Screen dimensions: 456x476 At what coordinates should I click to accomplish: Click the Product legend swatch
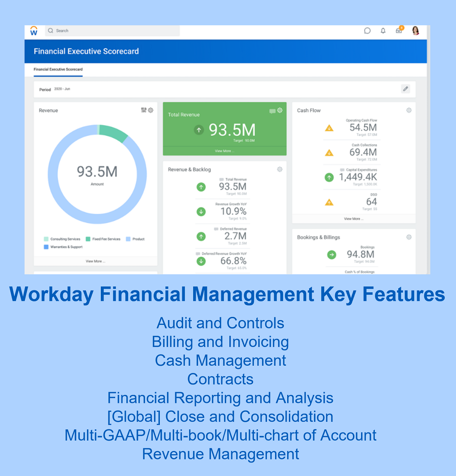[x=128, y=239]
